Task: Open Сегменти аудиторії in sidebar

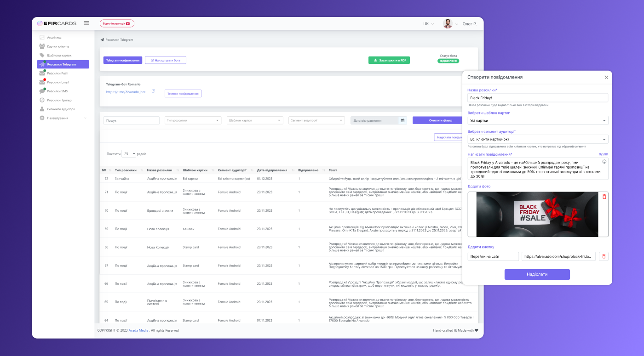Action: (x=61, y=109)
